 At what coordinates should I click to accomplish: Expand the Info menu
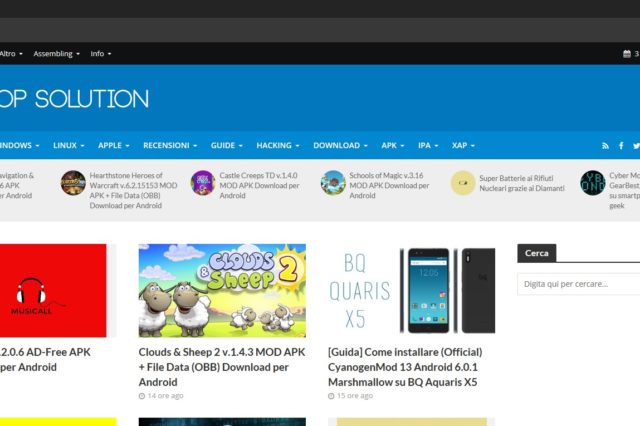coord(101,54)
